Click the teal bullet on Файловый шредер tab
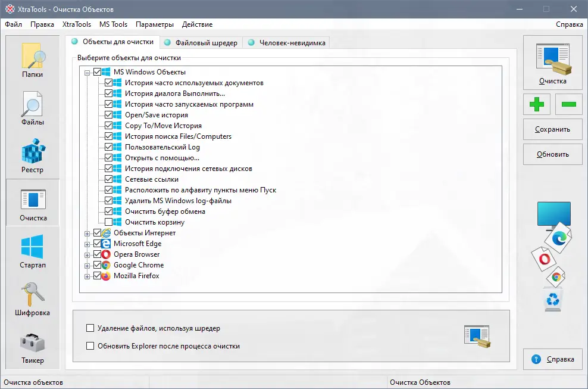 [168, 42]
